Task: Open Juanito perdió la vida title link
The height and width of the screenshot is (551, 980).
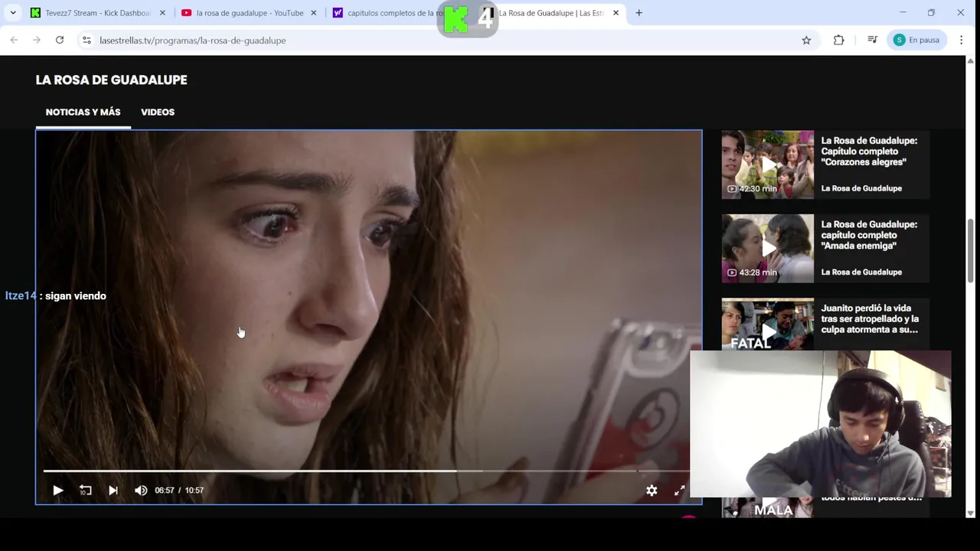Action: pos(870,319)
